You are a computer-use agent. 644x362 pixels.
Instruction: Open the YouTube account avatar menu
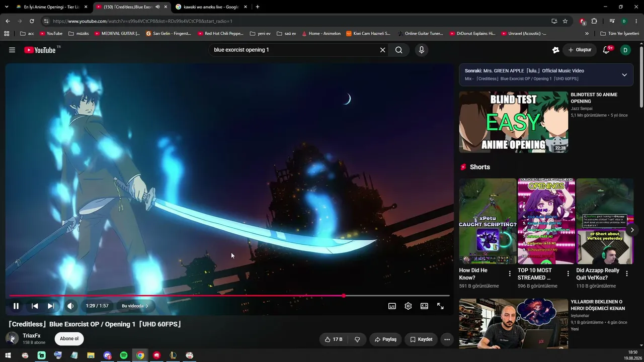click(625, 50)
